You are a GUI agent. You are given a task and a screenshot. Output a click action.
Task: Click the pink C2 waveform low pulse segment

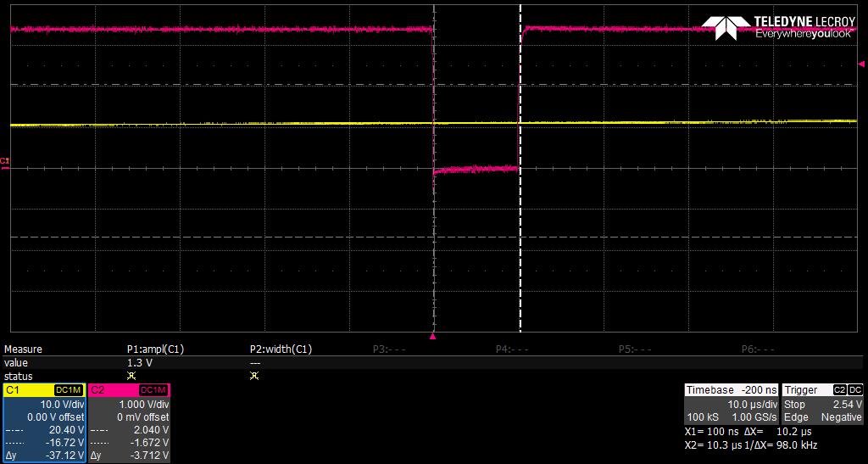pos(476,168)
